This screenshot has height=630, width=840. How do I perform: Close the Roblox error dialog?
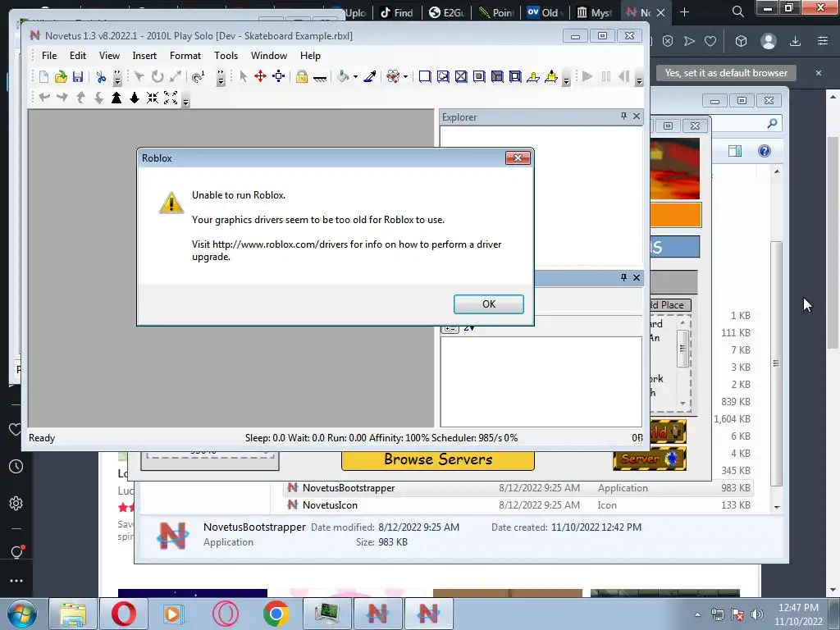(518, 157)
